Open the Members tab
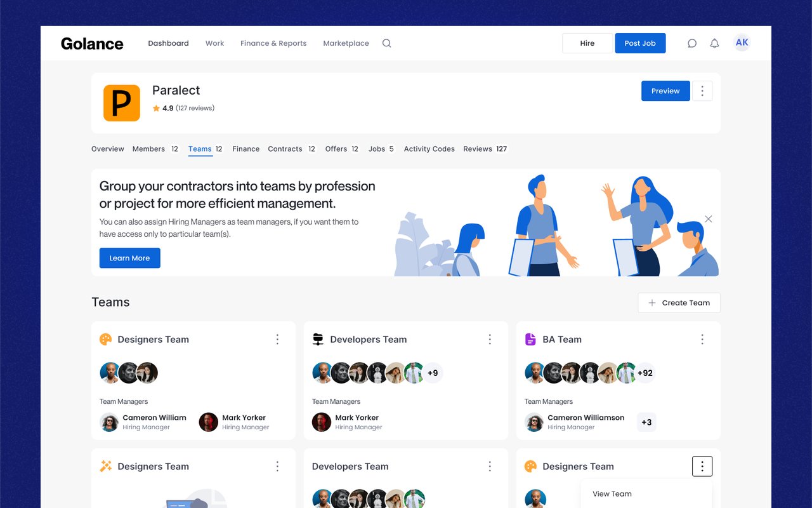812x508 pixels. (155, 149)
